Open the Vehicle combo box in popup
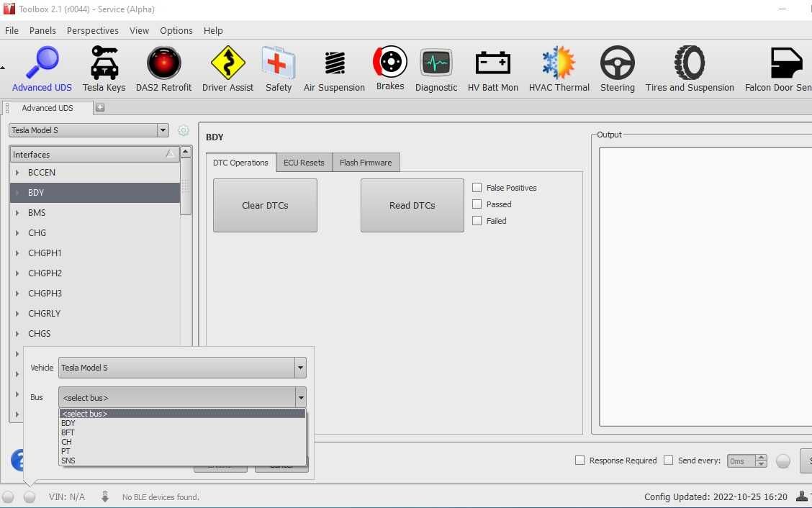The image size is (812, 508). [x=182, y=368]
